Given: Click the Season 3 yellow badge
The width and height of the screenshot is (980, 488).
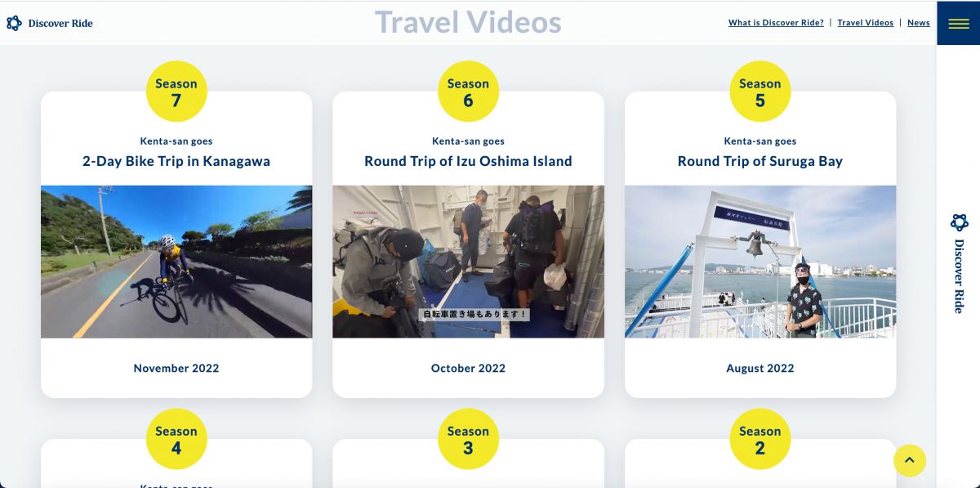Looking at the screenshot, I should coord(468,439).
